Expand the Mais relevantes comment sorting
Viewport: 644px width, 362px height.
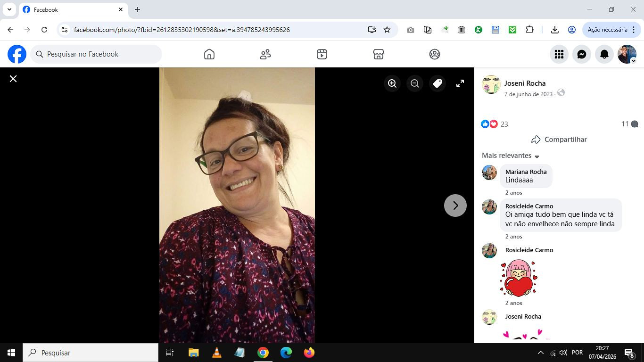[511, 156]
